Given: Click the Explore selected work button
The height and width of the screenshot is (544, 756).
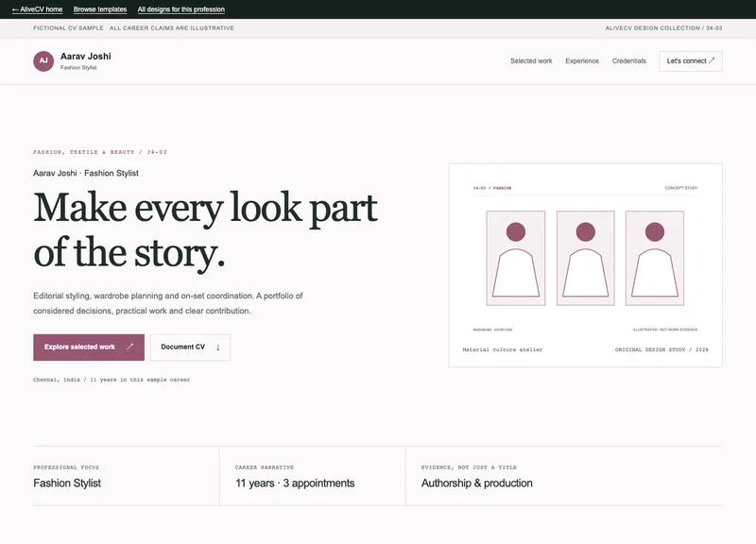Looking at the screenshot, I should (x=89, y=347).
